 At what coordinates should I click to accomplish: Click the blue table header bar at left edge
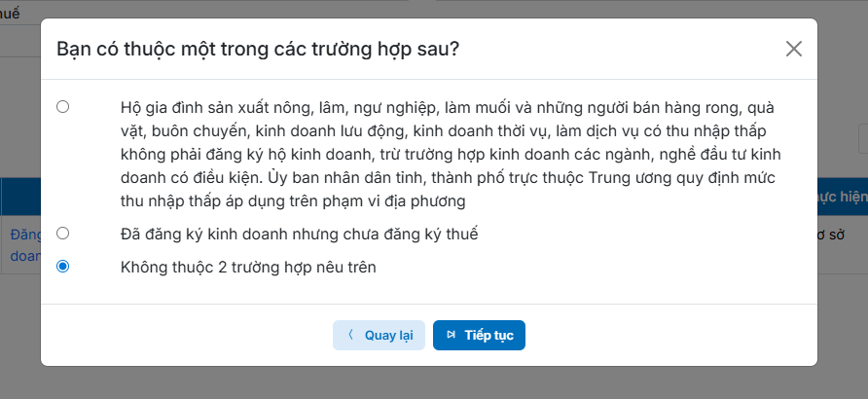[19, 197]
